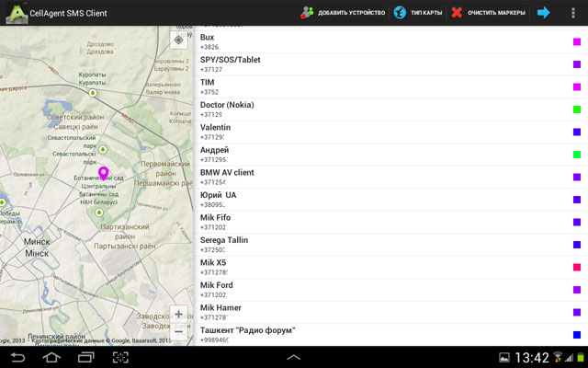Image resolution: width=588 pixels, height=368 pixels.
Task: Select the Doctor (Nokia) device row
Action: click(390, 109)
